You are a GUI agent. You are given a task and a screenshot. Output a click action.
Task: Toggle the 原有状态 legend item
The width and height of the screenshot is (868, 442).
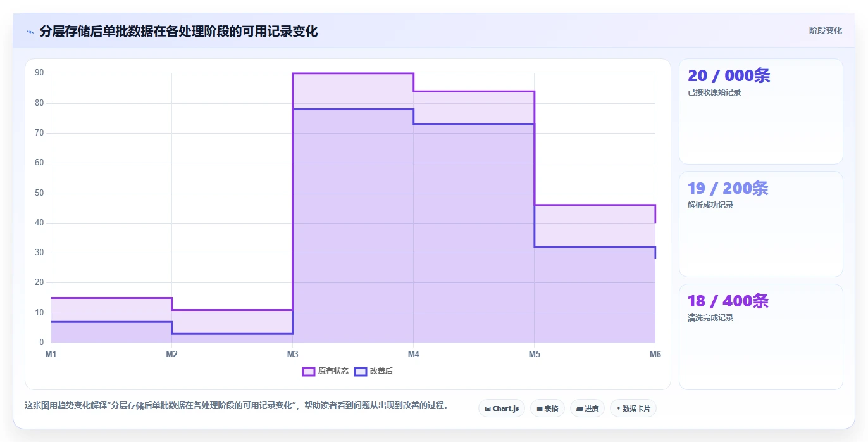coord(325,371)
